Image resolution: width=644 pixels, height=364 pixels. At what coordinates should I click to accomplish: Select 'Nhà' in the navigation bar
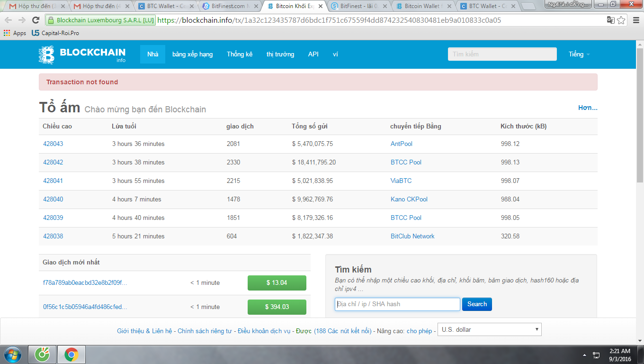[152, 55]
